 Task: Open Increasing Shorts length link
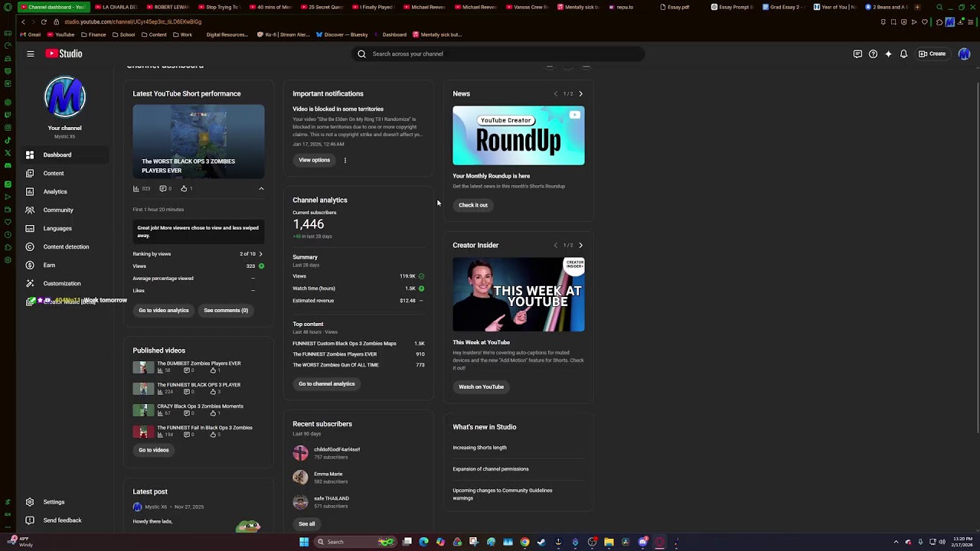click(x=479, y=448)
